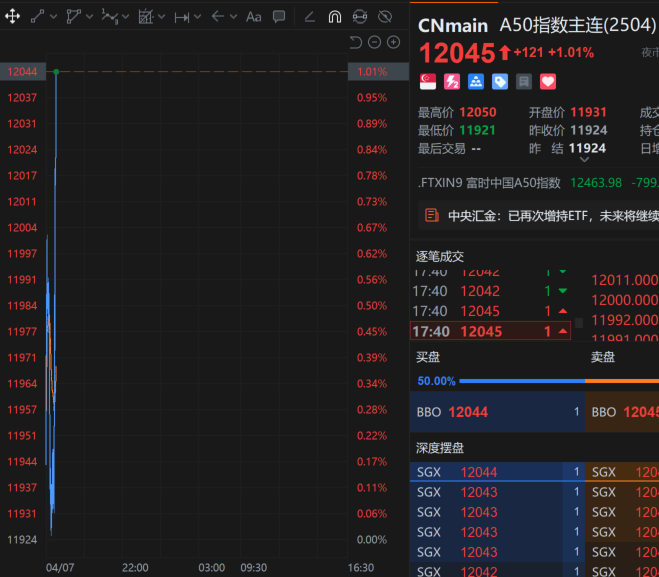Zoom out chart with minus icon
This screenshot has height=577, width=659.
(374, 42)
